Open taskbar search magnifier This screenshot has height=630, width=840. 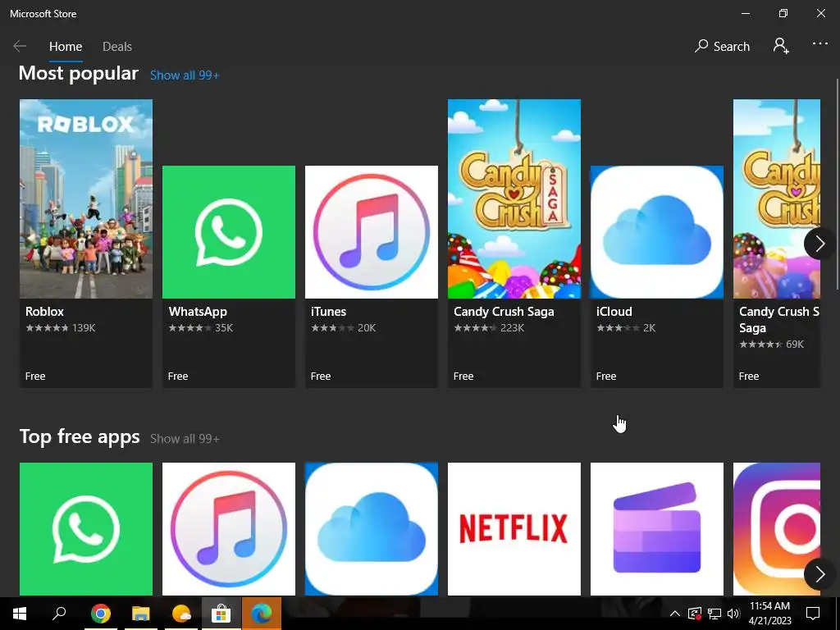[59, 614]
